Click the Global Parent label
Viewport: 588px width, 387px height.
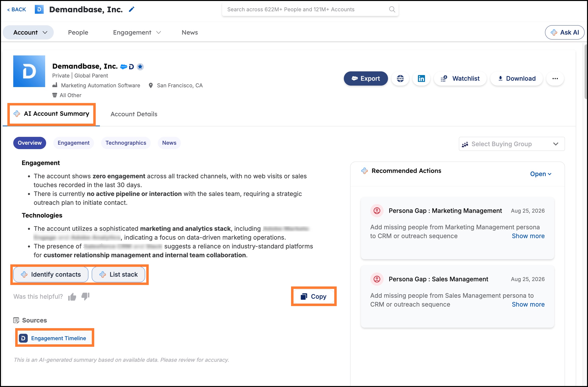pyautogui.click(x=91, y=76)
